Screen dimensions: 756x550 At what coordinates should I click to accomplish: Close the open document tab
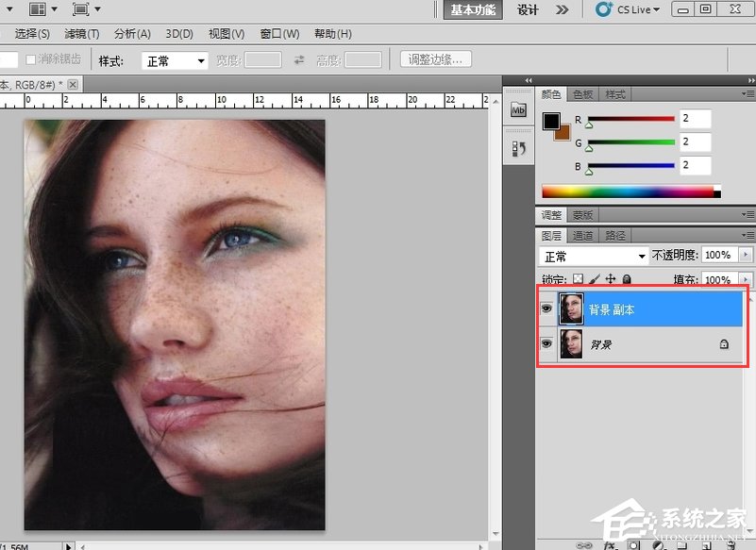click(x=72, y=84)
